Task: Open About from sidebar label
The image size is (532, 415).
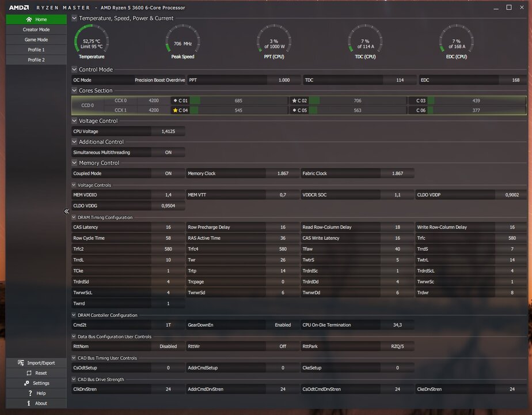Action: 41,403
